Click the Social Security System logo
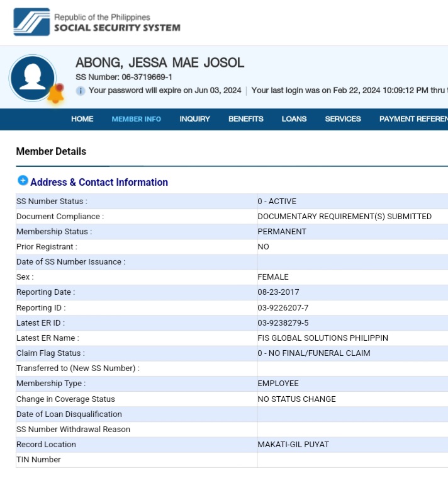The height and width of the screenshot is (485, 448). tap(31, 22)
